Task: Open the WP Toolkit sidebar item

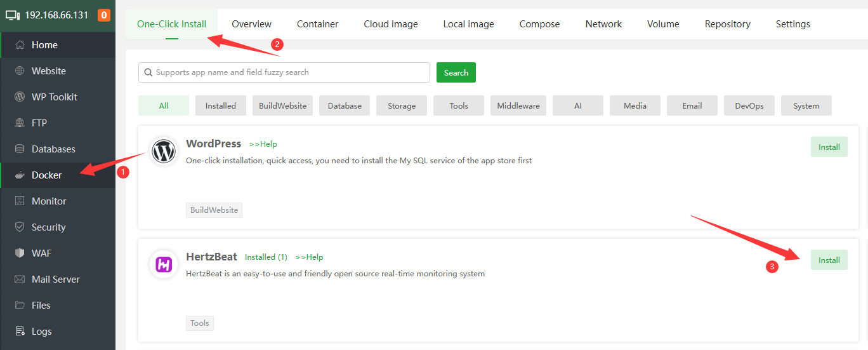Action: click(54, 97)
